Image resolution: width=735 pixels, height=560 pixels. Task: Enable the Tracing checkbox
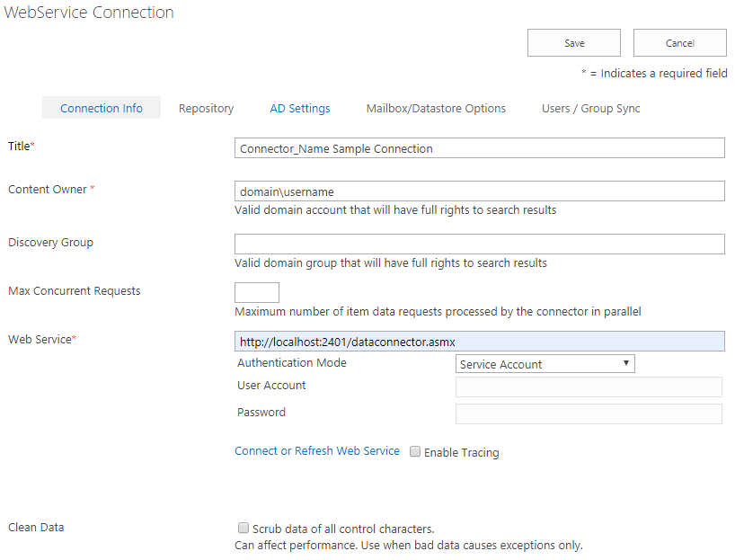415,452
